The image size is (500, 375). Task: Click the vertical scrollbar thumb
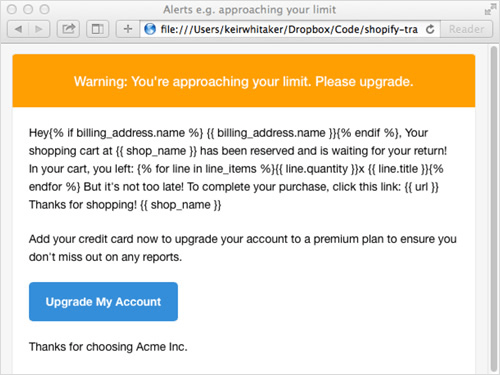click(x=494, y=209)
